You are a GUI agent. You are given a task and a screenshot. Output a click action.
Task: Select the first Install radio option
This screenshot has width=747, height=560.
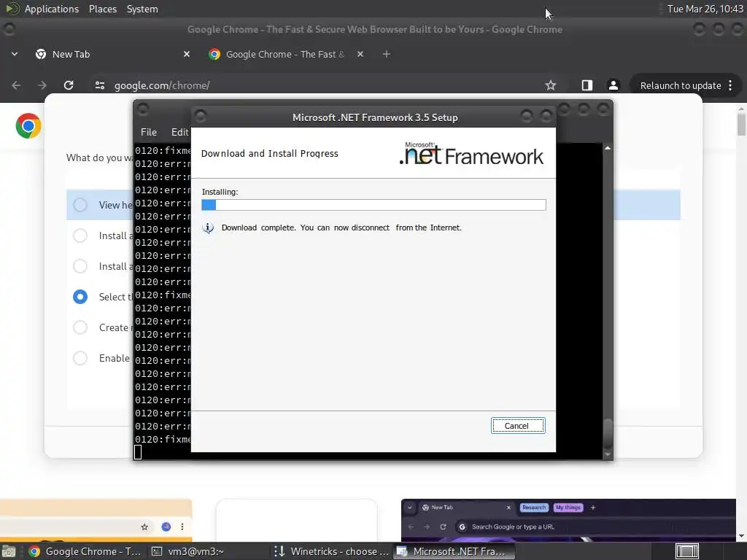(80, 236)
